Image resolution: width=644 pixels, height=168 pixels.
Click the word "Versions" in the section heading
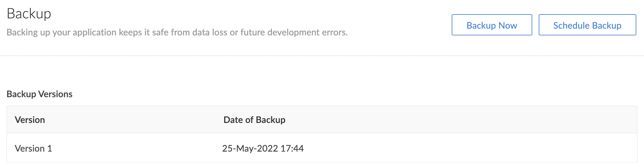pyautogui.click(x=55, y=94)
